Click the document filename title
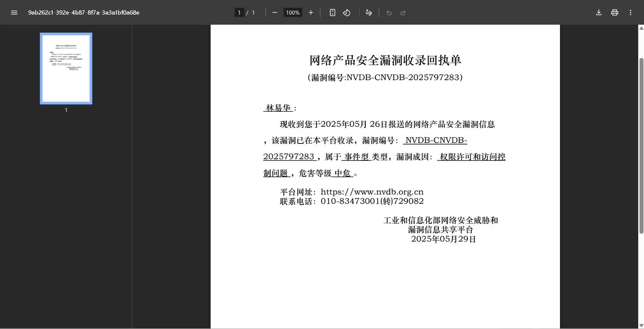The width and height of the screenshot is (644, 329). click(84, 12)
